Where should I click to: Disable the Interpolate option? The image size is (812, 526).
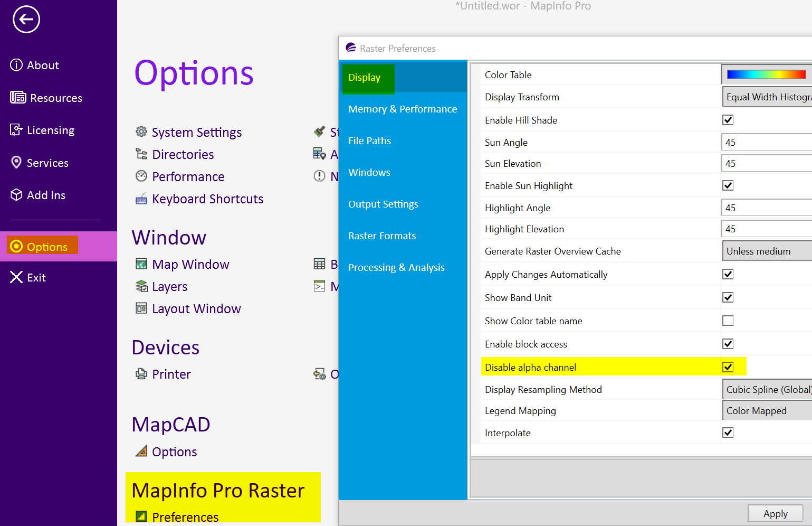pos(728,432)
